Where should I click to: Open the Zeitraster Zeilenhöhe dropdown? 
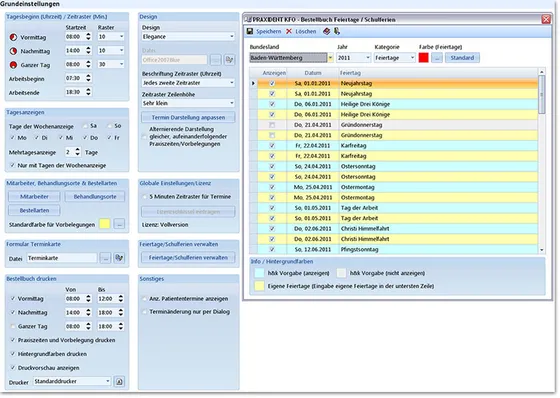[x=231, y=103]
